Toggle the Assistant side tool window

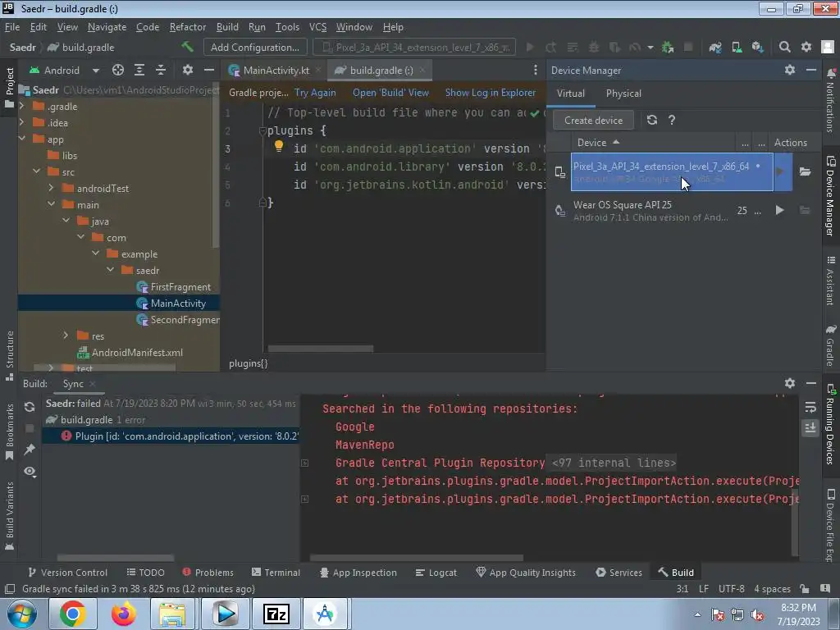(x=831, y=281)
